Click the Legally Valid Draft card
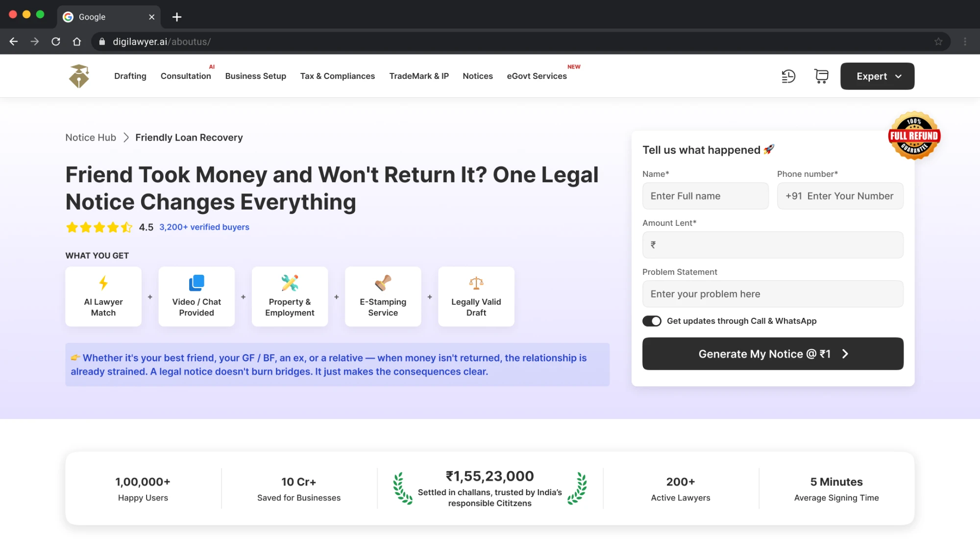The image size is (980, 551). (x=476, y=296)
